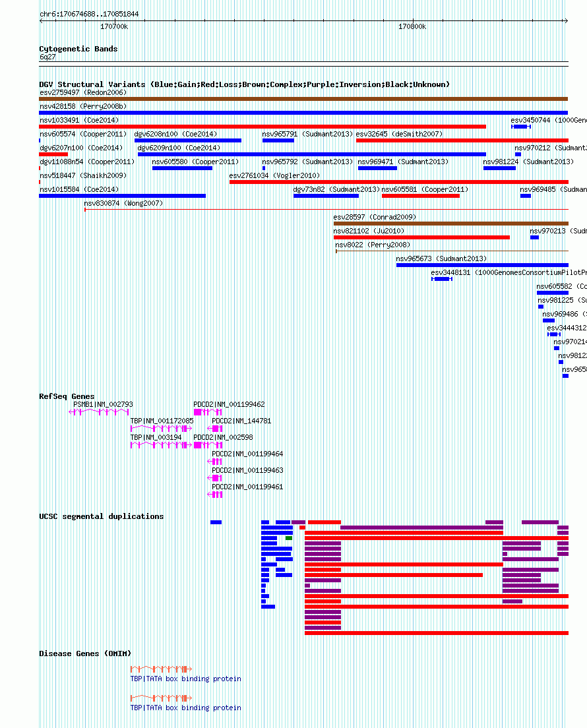Click the nsv965673 (Sudmant2013) blue bar
587x728 pixels.
(482, 265)
